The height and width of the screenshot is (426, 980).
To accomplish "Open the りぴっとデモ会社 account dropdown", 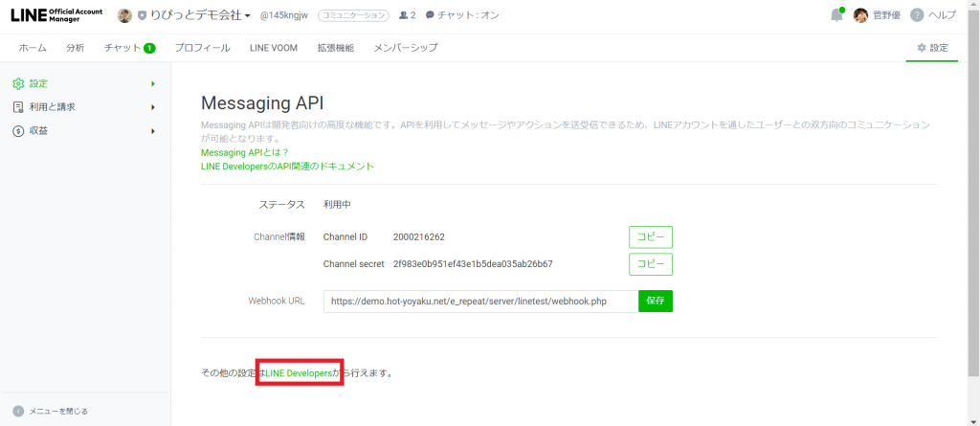I will (x=201, y=15).
